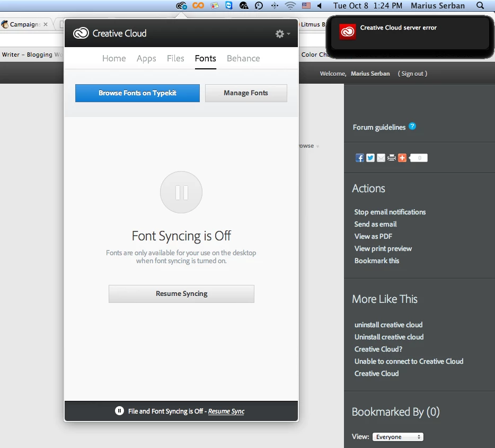
Task: Click the Wi-Fi status icon
Action: click(290, 6)
